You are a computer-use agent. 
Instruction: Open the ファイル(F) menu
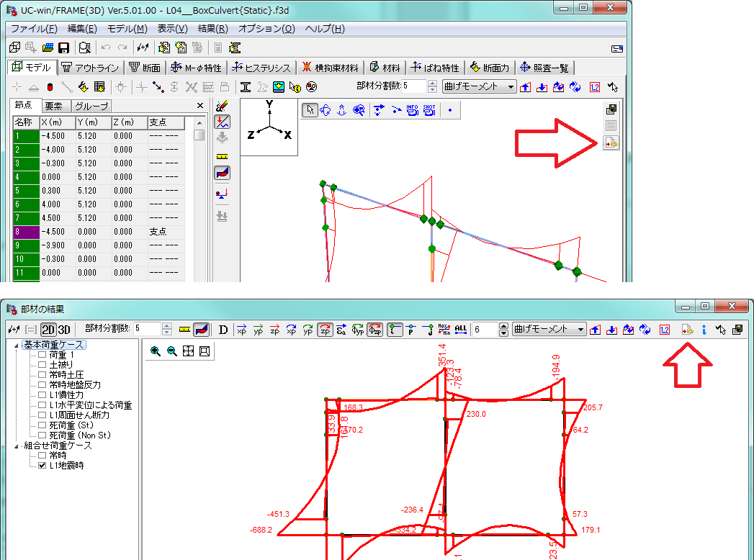pos(34,29)
